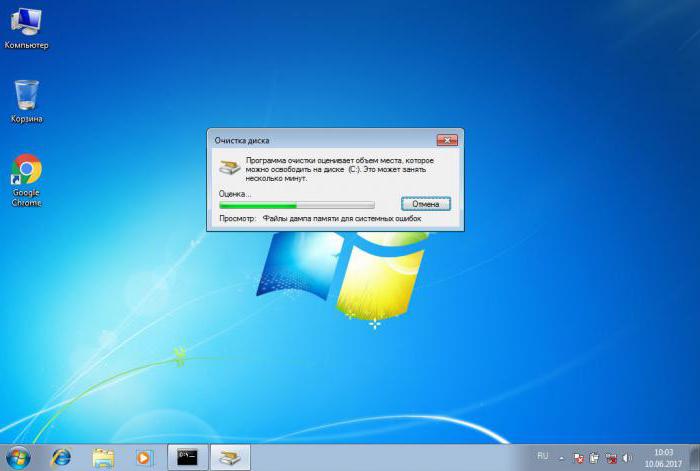Click the Оценка... status label
The height and width of the screenshot is (471, 700).
click(x=235, y=194)
